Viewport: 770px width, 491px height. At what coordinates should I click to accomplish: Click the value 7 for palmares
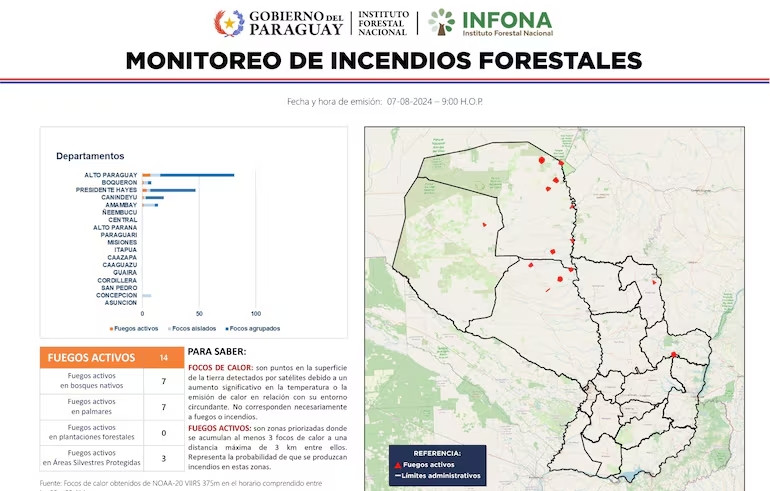pos(164,407)
